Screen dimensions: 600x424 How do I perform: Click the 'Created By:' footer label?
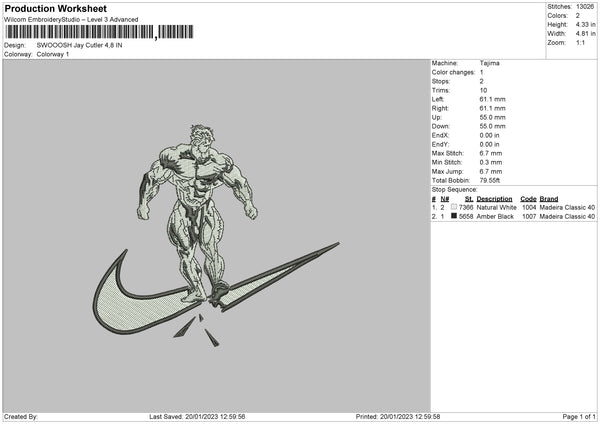[21, 417]
